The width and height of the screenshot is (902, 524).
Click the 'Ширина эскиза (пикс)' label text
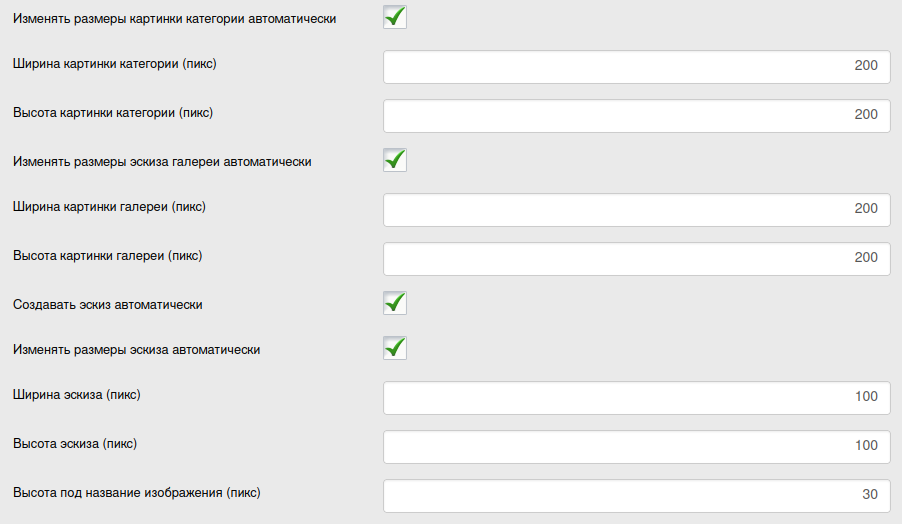(77, 395)
